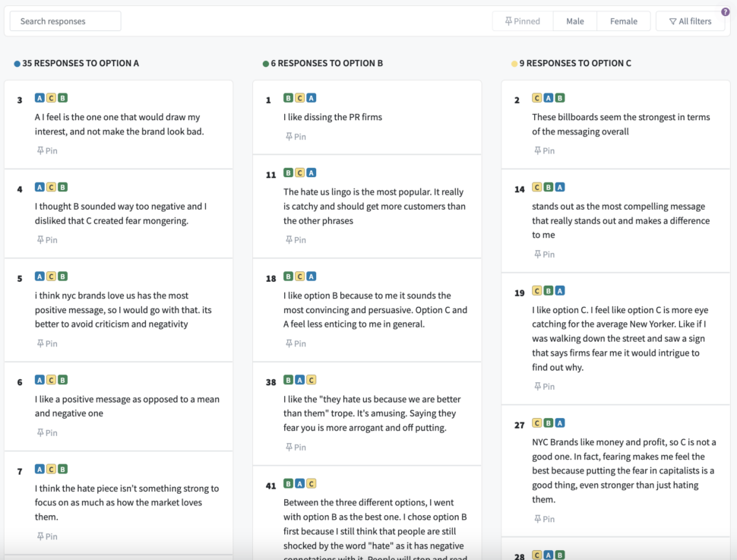Click the C rank badge on response 2
Viewport: 737px width, 560px height.
pos(536,97)
